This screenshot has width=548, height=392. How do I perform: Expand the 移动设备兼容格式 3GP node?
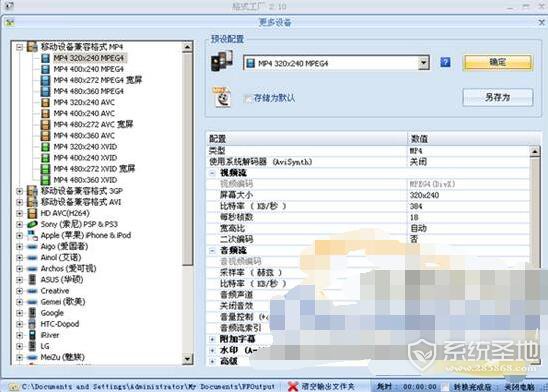pos(20,191)
